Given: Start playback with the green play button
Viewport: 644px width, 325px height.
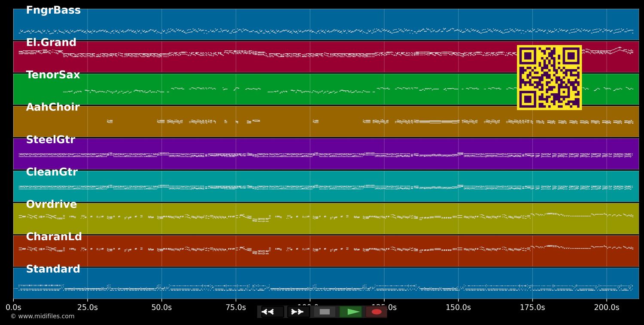Looking at the screenshot, I should click(x=351, y=312).
